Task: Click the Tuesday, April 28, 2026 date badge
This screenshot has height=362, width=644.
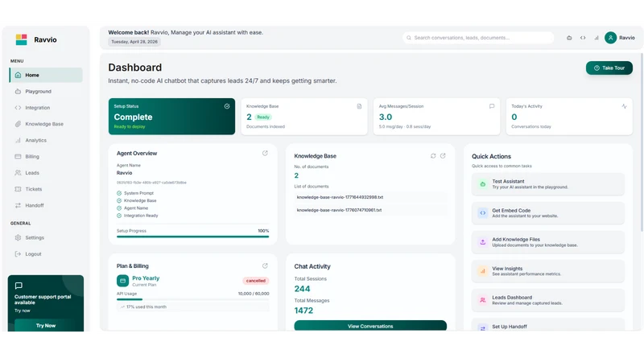Action: click(134, 42)
